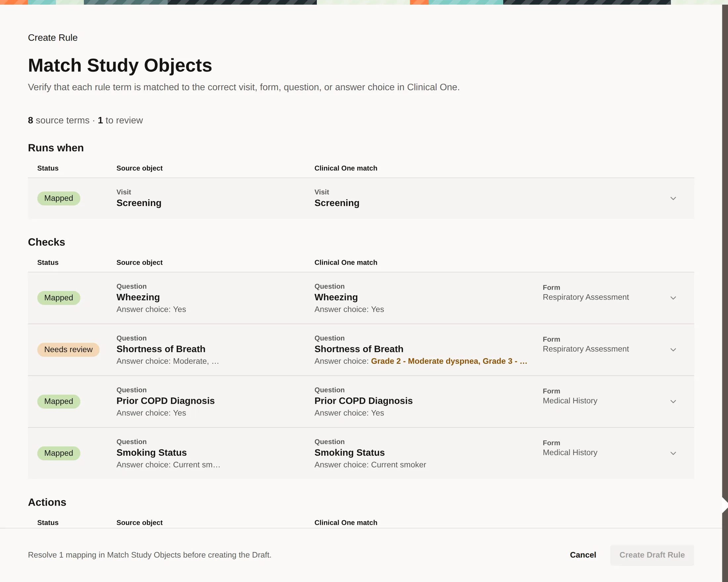Screen dimensions: 728x582
Task: Select the Wheezing Clinical One match question
Action: [336, 297]
